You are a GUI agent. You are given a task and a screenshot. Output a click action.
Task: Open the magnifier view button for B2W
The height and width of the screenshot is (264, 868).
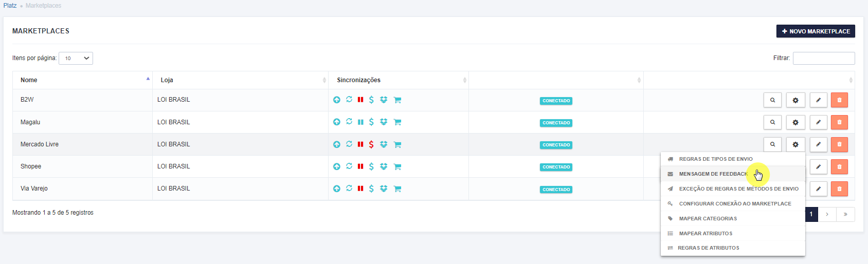point(772,100)
